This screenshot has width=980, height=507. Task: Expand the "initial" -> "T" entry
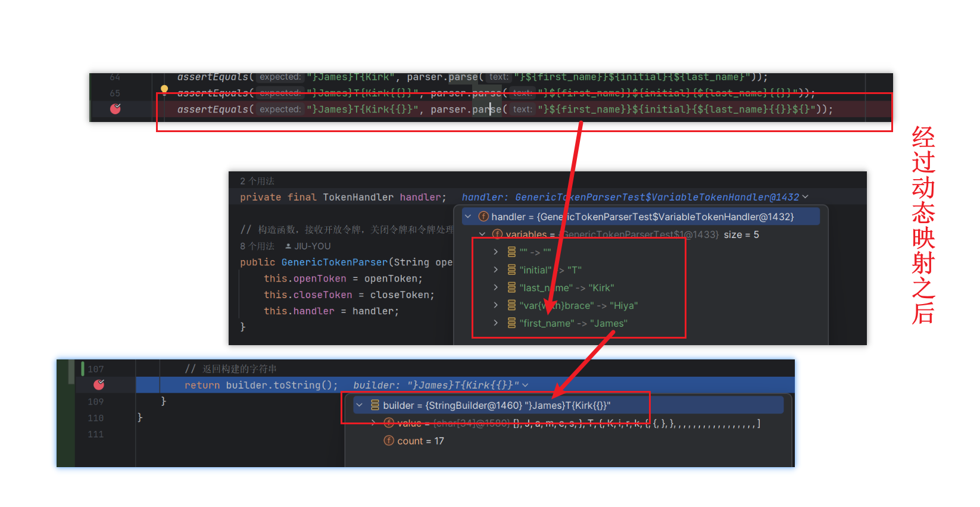[495, 270]
